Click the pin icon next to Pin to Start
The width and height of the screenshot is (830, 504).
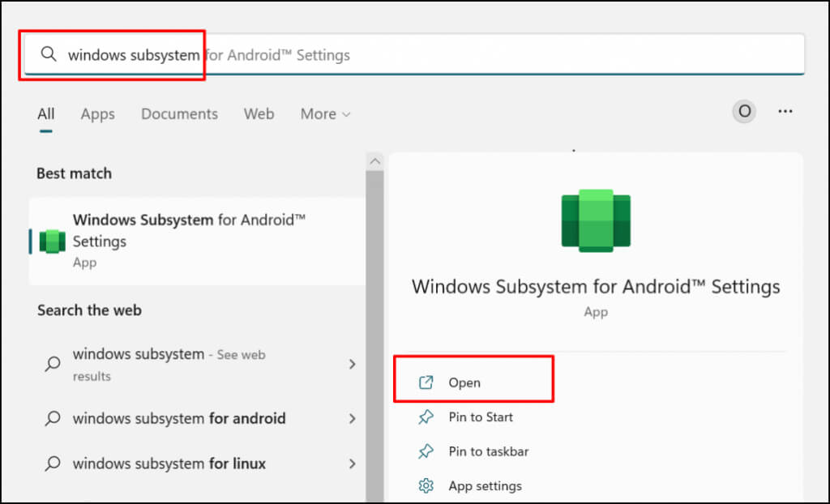(x=426, y=417)
